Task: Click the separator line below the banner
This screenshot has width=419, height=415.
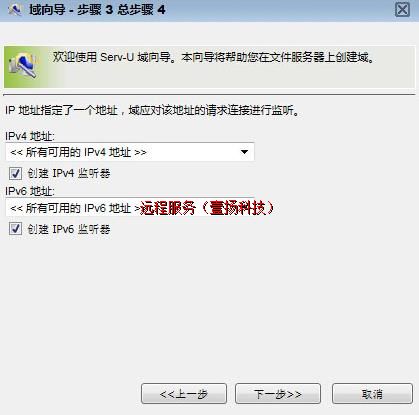Action: click(209, 95)
